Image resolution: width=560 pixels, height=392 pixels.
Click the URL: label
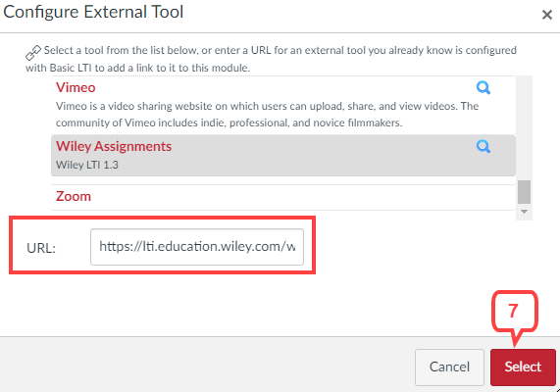pyautogui.click(x=41, y=248)
